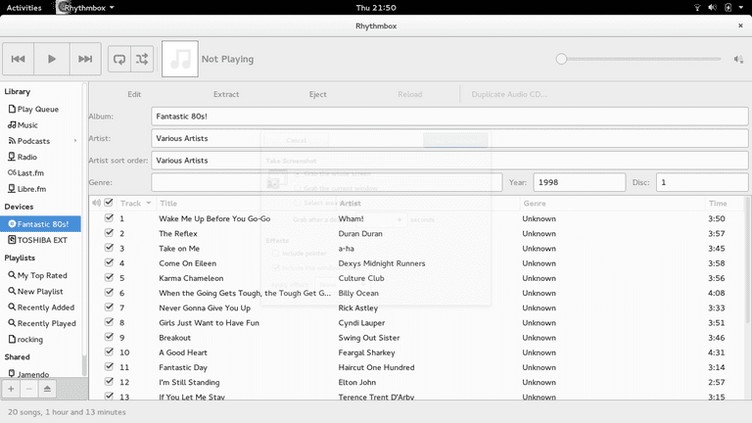This screenshot has height=423, width=752.
Task: Click the Genre input field
Action: pos(327,182)
